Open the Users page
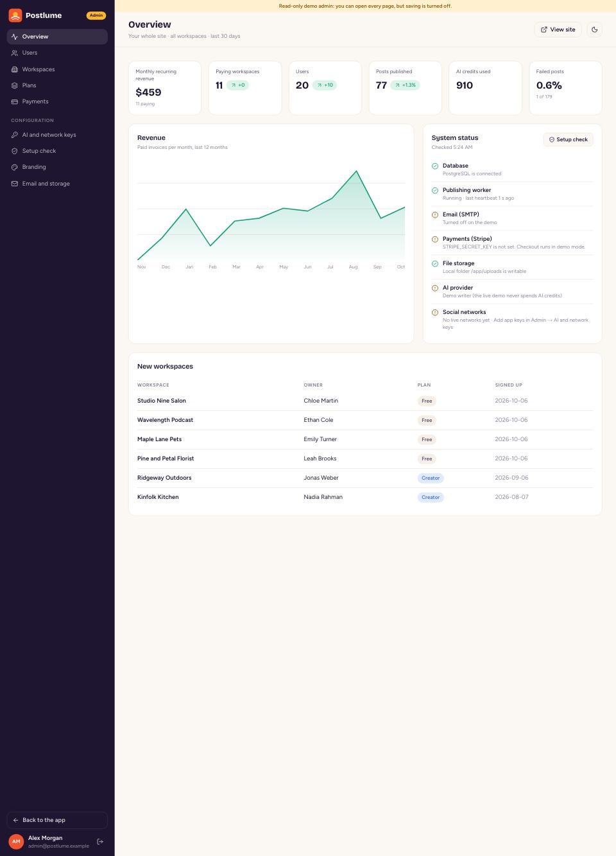Viewport: 616px width, 856px height. (x=57, y=53)
